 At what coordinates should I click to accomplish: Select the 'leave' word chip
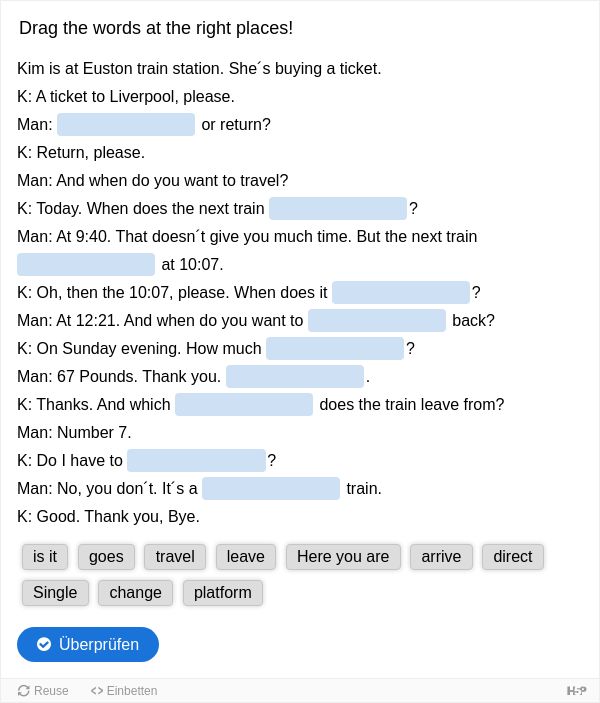point(246,557)
